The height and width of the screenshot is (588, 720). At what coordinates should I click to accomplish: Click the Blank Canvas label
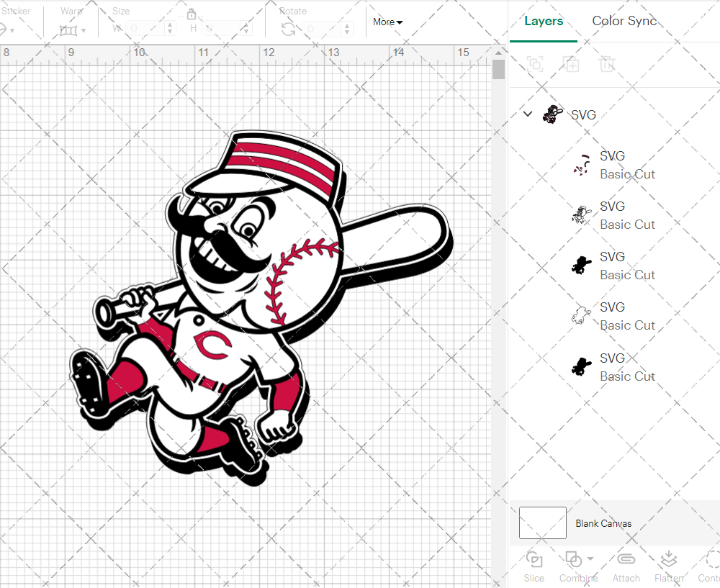[603, 523]
